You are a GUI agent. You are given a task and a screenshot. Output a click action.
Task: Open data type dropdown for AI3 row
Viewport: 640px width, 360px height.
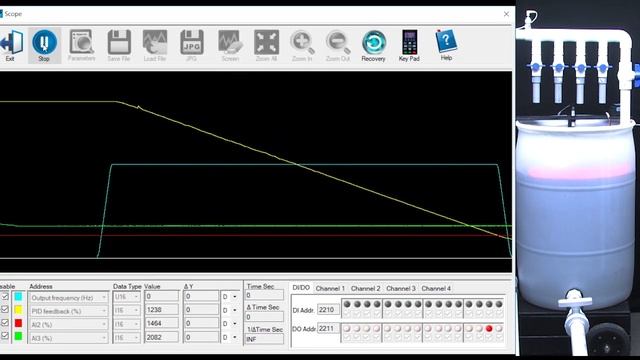[127, 338]
